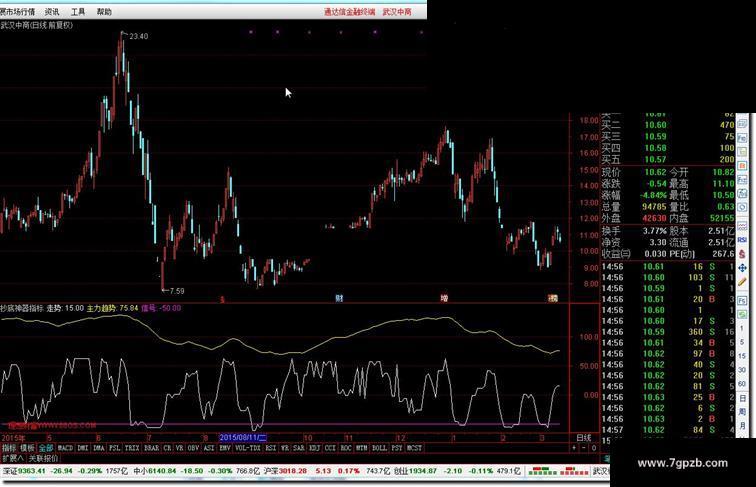Select the BOLL indicator
The height and width of the screenshot is (487, 756).
point(379,448)
